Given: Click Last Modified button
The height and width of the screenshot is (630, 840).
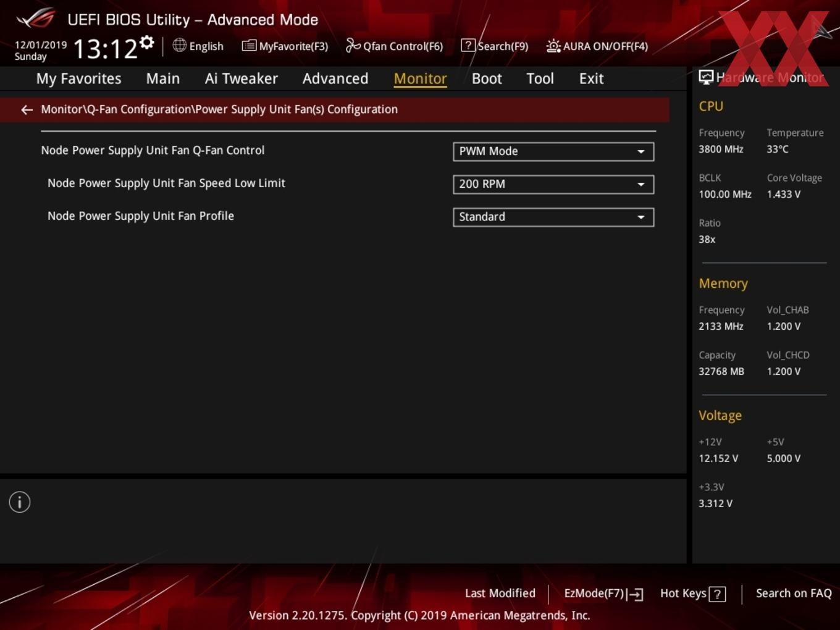Looking at the screenshot, I should coord(500,593).
